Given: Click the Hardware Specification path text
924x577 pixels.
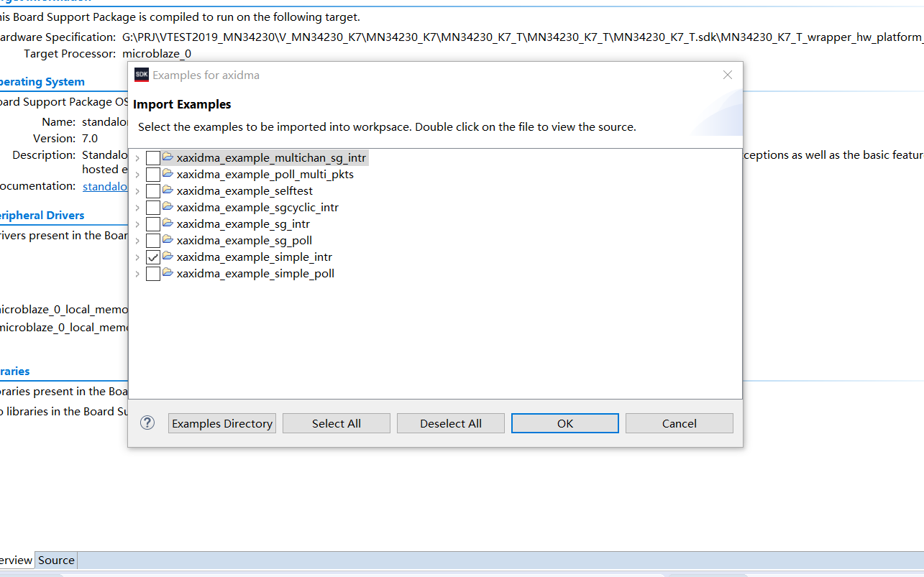Looking at the screenshot, I should point(523,37).
